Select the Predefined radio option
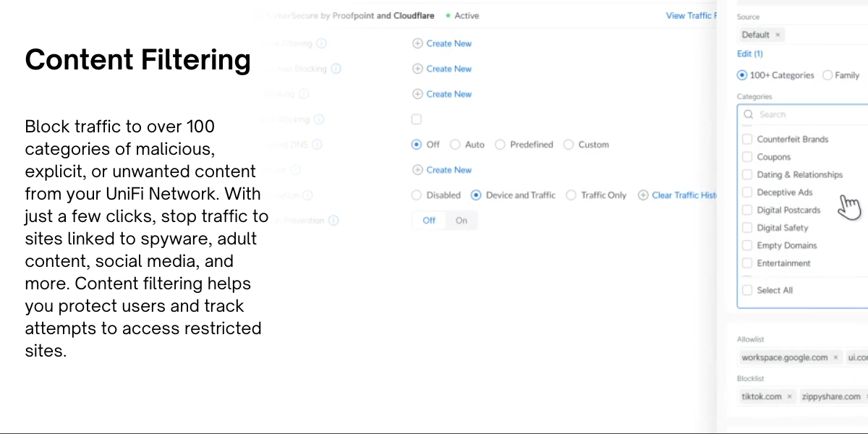Image resolution: width=868 pixels, height=434 pixels. pyautogui.click(x=500, y=145)
